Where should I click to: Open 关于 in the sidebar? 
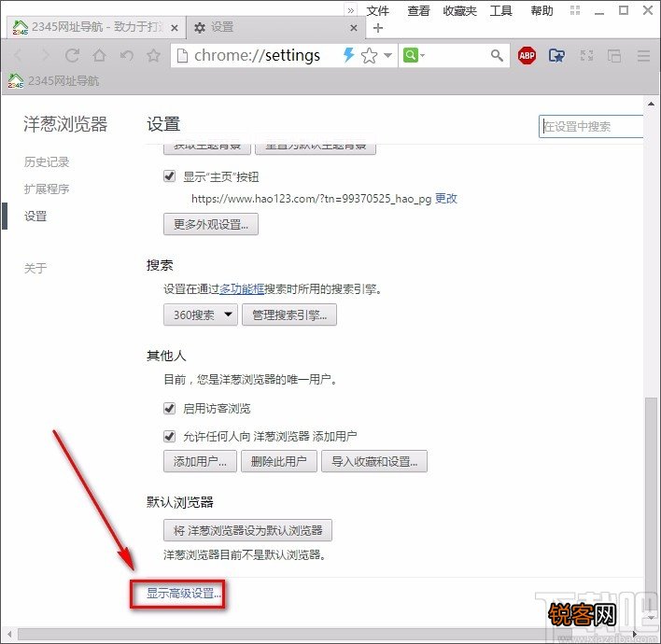(x=35, y=268)
